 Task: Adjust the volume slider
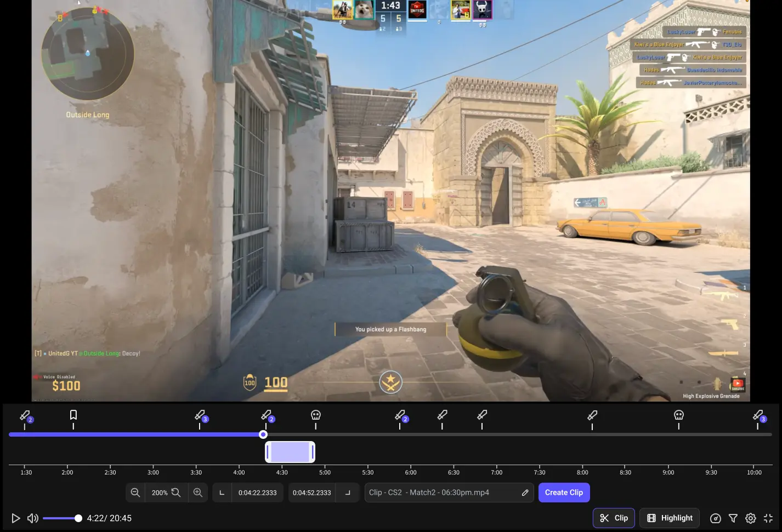[62, 518]
